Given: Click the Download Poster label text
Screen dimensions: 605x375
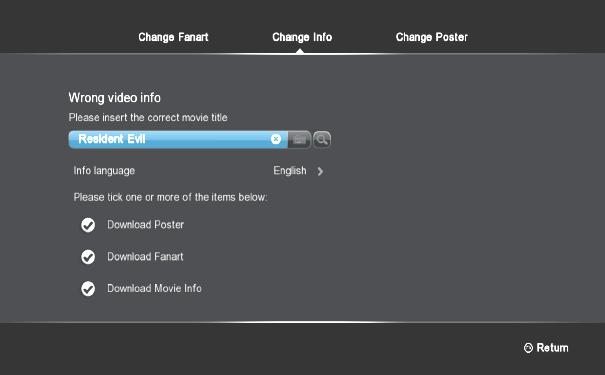Looking at the screenshot, I should pos(145,225).
